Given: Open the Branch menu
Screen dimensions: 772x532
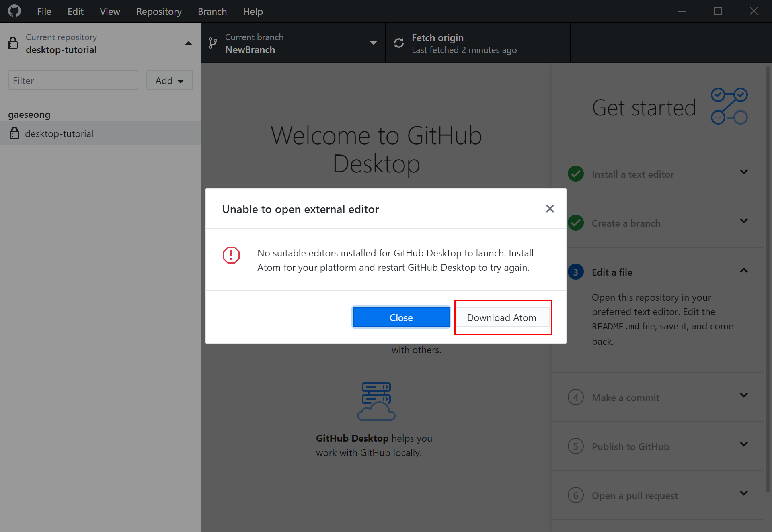Looking at the screenshot, I should click(212, 11).
